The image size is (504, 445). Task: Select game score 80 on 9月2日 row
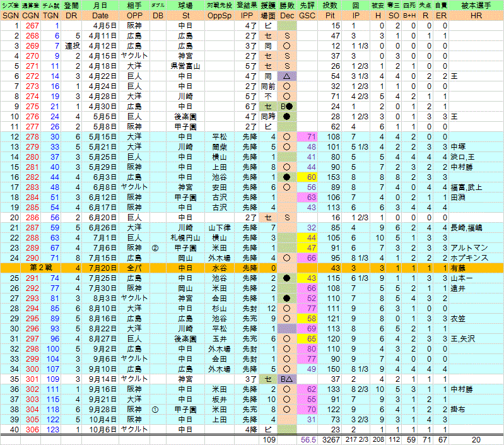point(311,349)
